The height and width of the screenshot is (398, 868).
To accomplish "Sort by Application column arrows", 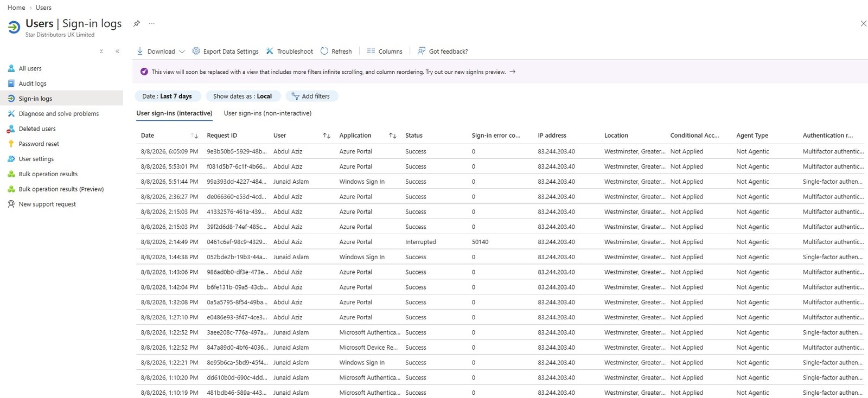I will pos(393,136).
